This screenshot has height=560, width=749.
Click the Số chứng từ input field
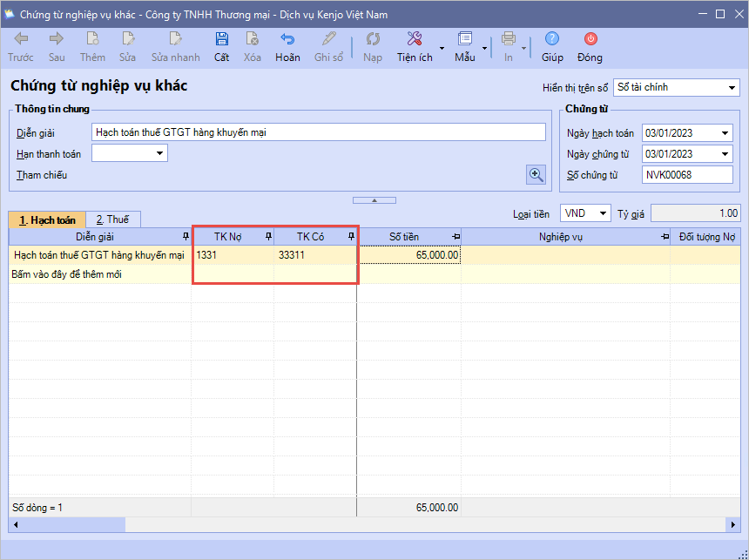687,175
